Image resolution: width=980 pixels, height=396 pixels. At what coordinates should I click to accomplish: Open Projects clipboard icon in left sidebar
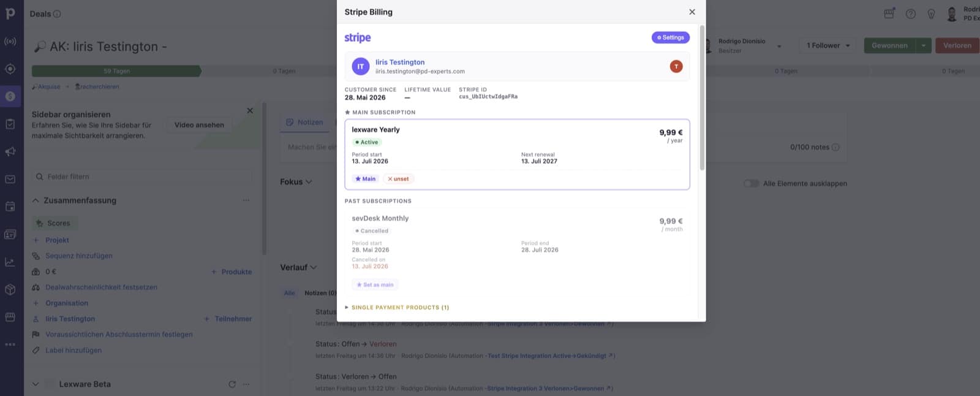point(10,124)
